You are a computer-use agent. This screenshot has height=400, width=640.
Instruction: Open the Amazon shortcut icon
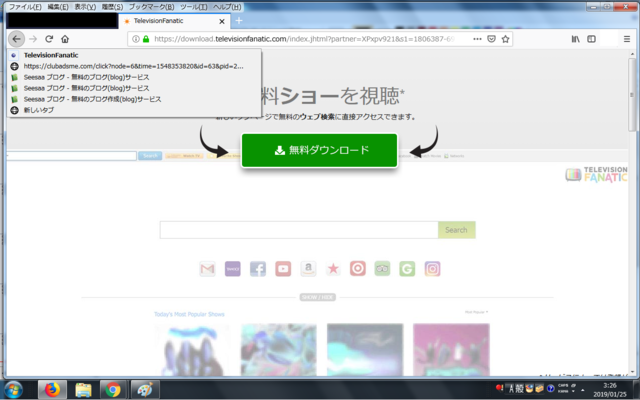[308, 269]
